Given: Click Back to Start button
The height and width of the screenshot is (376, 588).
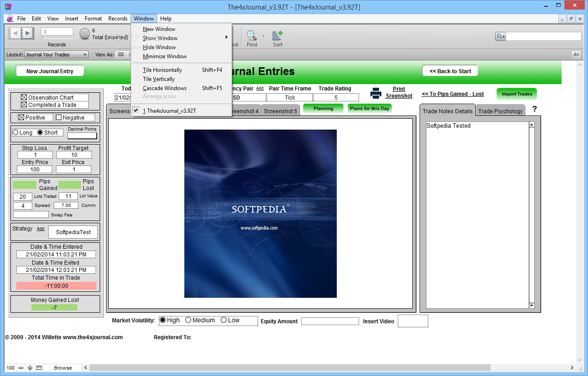Looking at the screenshot, I should [x=450, y=71].
